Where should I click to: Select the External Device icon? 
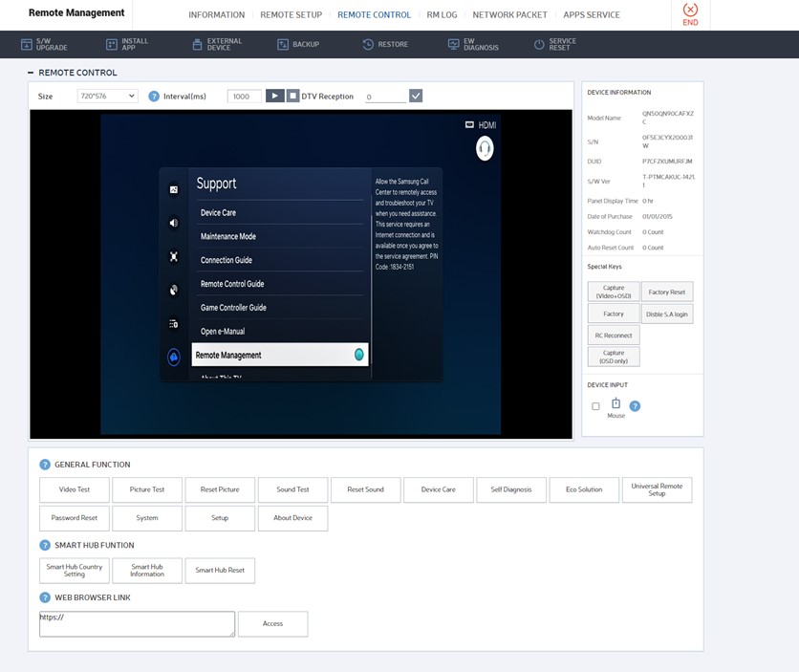click(197, 44)
